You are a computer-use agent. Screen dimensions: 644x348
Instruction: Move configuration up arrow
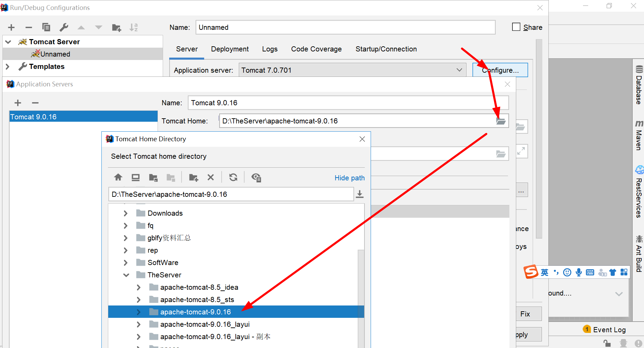[81, 27]
